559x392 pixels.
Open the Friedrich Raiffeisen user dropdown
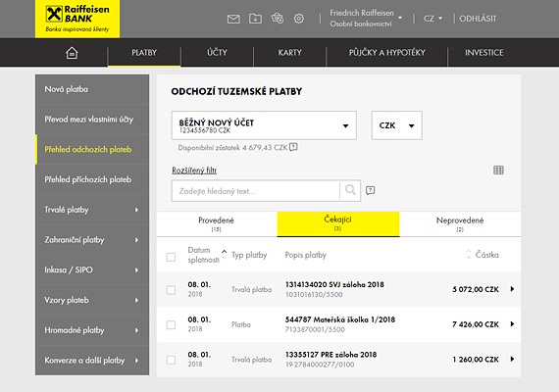pos(366,19)
